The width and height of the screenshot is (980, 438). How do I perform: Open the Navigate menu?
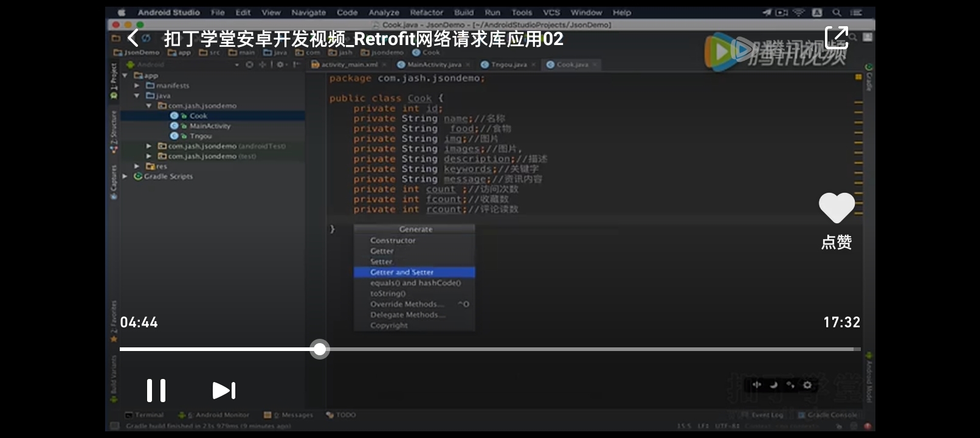[x=308, y=12]
